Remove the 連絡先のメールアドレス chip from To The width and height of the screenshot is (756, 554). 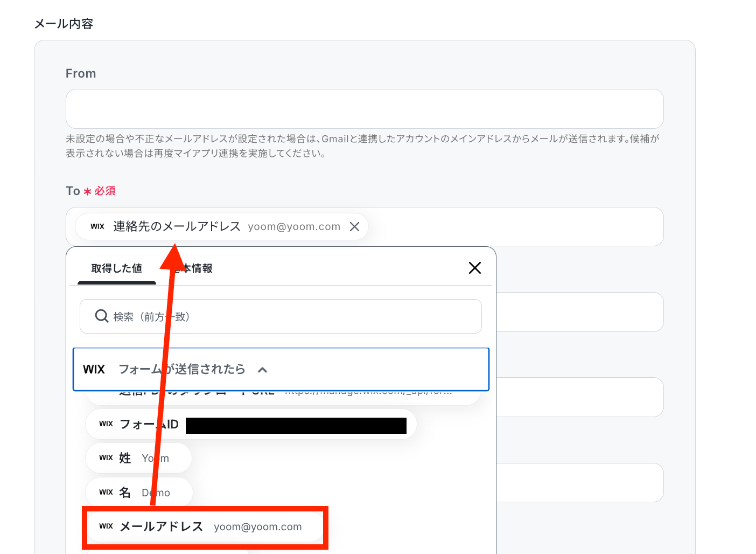[354, 227]
